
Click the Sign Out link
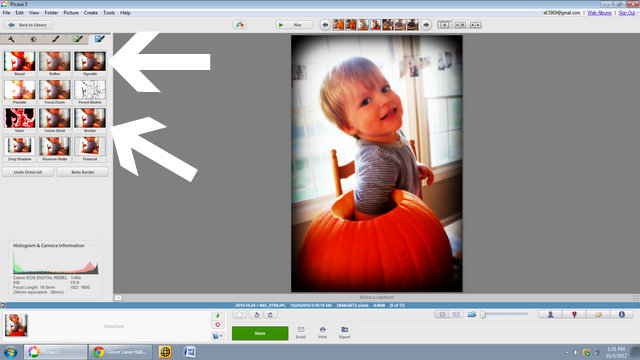(x=627, y=13)
